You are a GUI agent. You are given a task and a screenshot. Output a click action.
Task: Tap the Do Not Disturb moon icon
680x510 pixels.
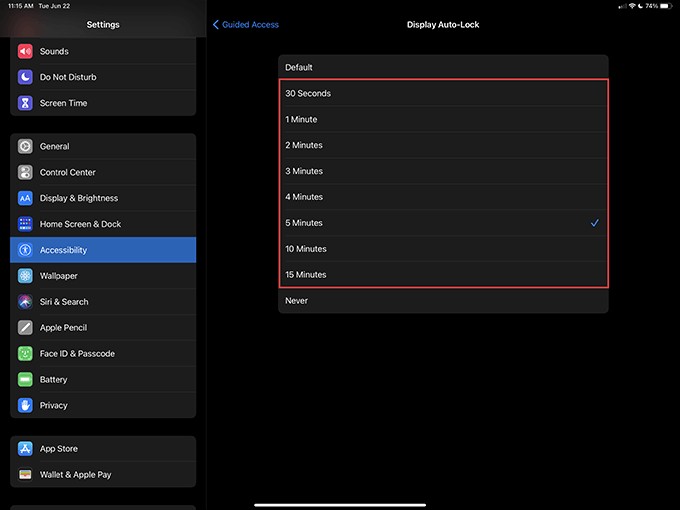pyautogui.click(x=25, y=77)
